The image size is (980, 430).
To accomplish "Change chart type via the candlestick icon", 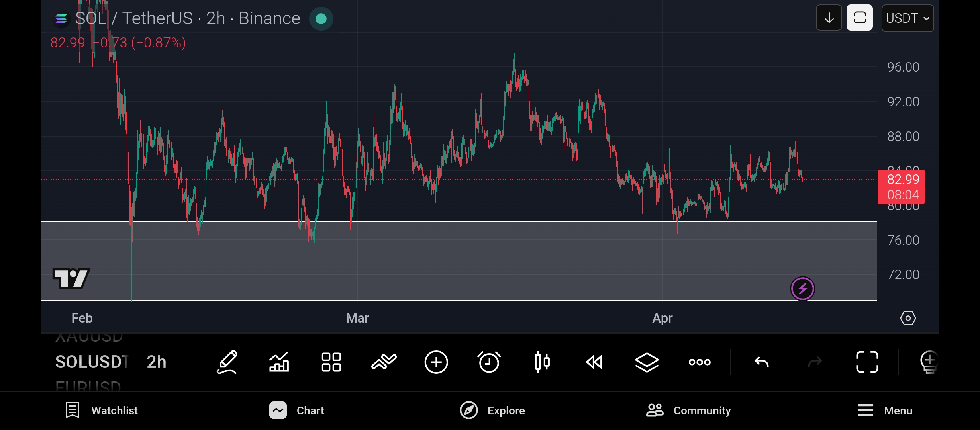I will coord(542,362).
